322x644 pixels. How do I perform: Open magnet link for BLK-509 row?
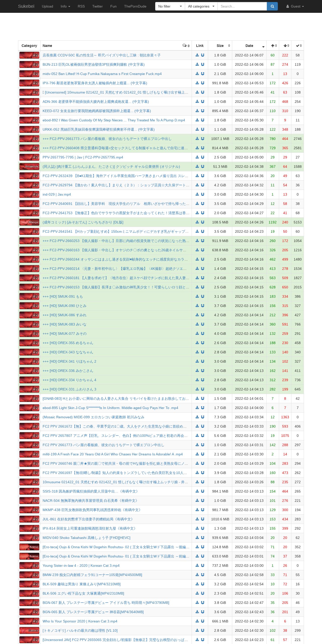click(203, 584)
